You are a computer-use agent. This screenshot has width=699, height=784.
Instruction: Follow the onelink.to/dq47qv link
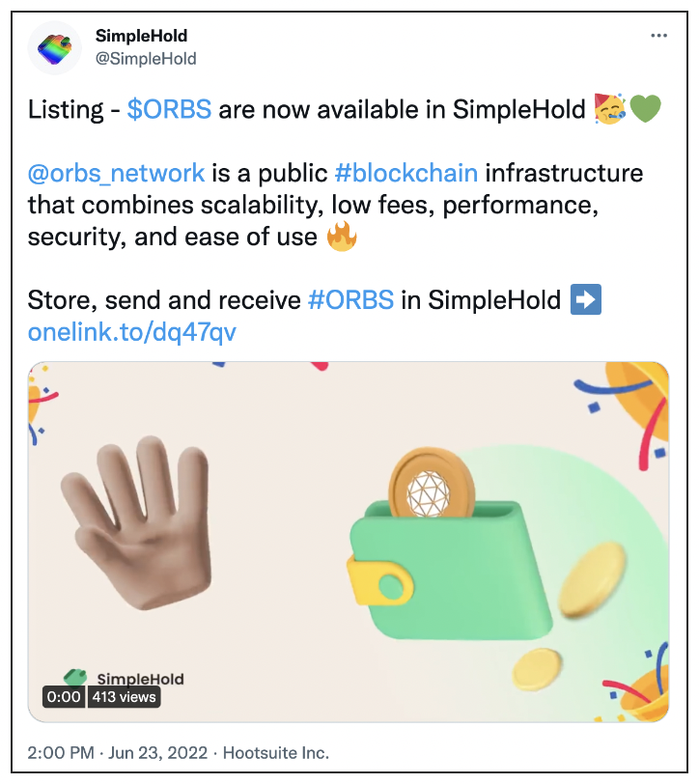coord(132,332)
